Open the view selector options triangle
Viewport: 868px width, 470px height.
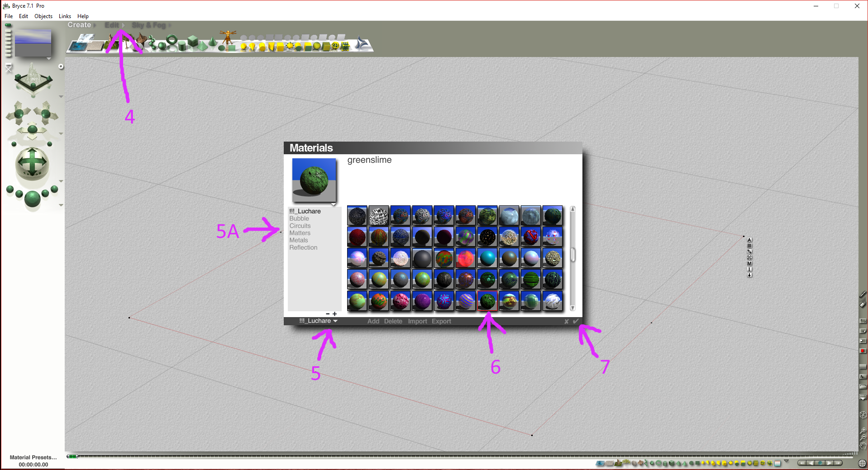[61, 97]
